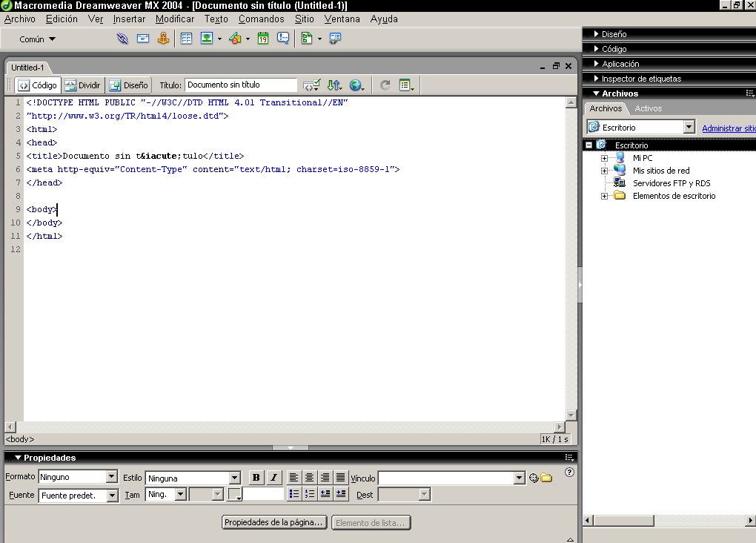Image resolution: width=756 pixels, height=543 pixels.
Task: Expand the Mi PC tree node
Action: coord(604,158)
